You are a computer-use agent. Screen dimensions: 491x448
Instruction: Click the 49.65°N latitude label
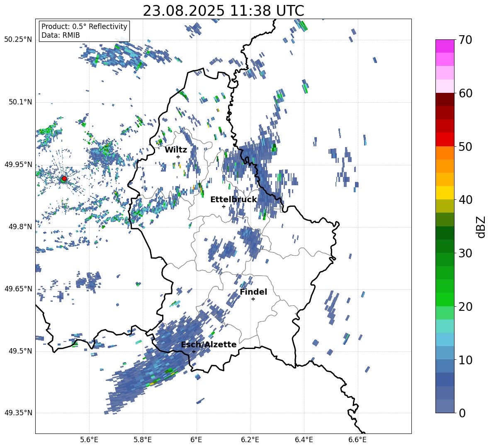click(x=18, y=288)
